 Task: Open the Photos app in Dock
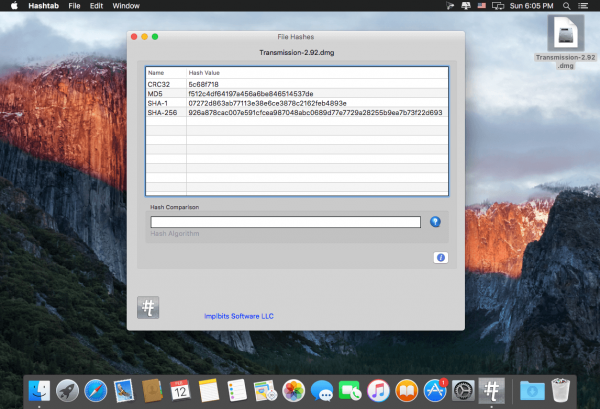point(293,391)
